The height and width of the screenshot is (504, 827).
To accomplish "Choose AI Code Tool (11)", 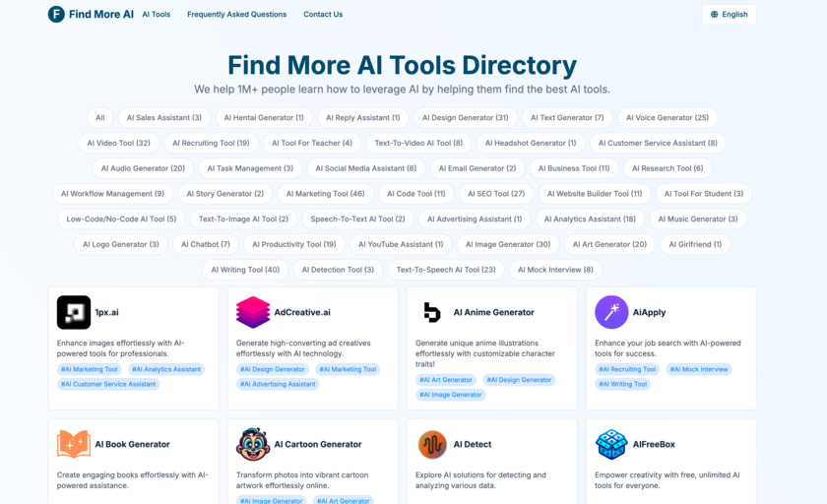I will point(416,194).
